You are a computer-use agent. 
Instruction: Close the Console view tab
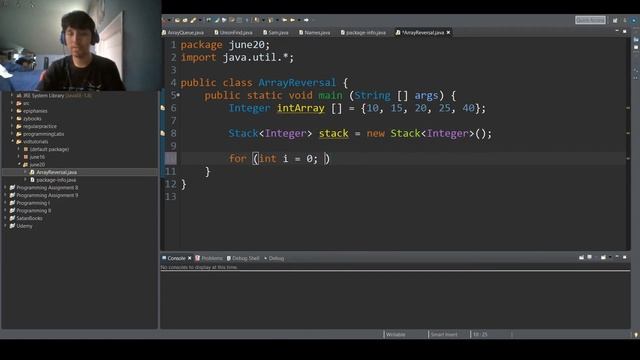coord(189,258)
